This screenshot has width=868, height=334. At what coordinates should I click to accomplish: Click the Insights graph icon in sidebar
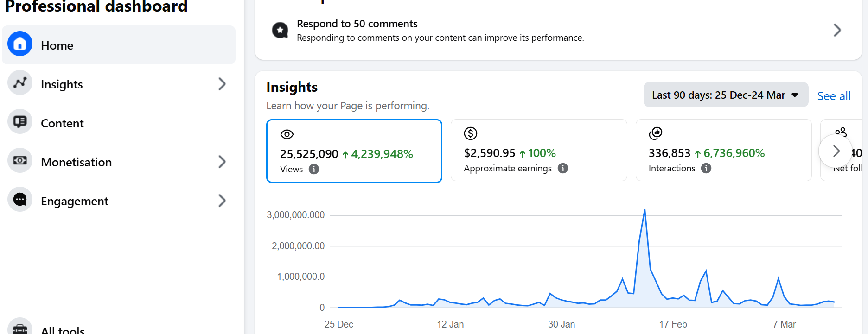tap(20, 83)
